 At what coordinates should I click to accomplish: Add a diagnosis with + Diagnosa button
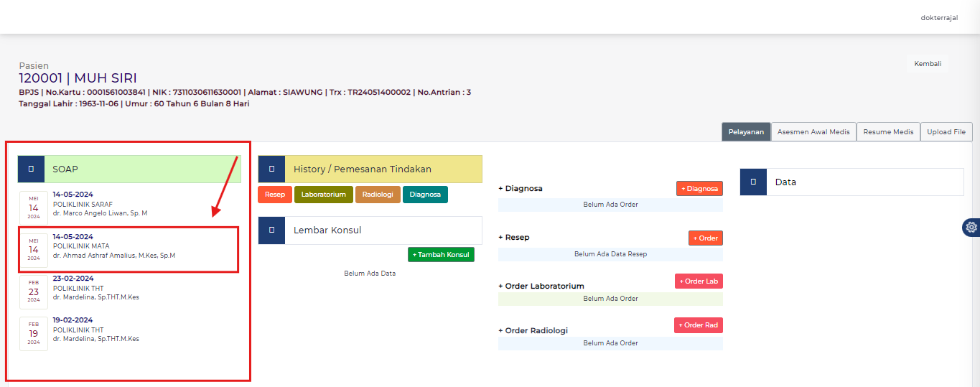[x=699, y=189]
